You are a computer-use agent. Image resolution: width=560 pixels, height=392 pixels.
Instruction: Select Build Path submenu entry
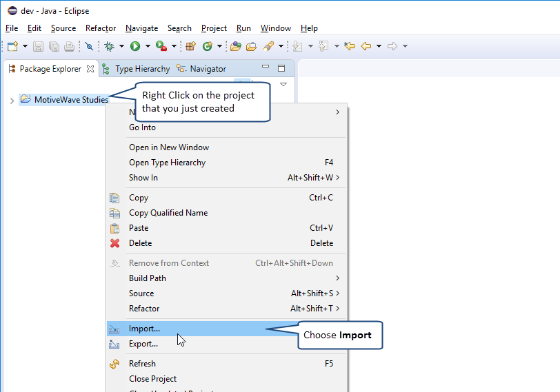click(x=148, y=278)
